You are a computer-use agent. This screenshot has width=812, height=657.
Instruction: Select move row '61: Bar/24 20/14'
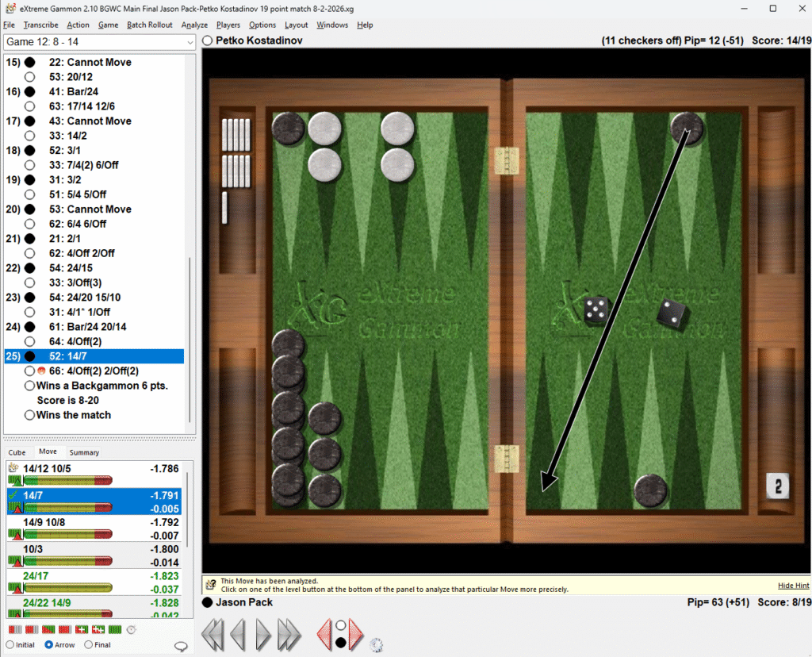tap(94, 326)
